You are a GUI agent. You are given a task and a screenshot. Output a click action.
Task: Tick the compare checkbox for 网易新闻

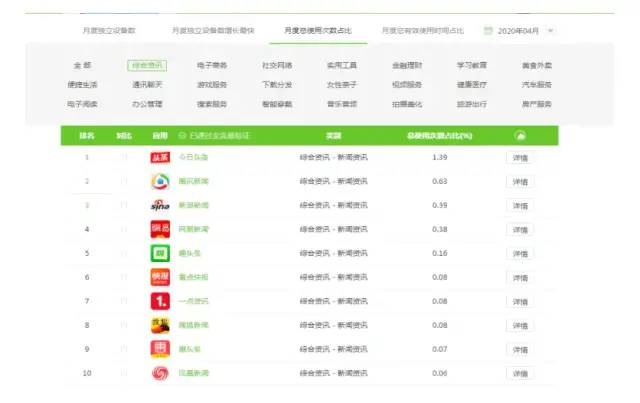point(124,229)
